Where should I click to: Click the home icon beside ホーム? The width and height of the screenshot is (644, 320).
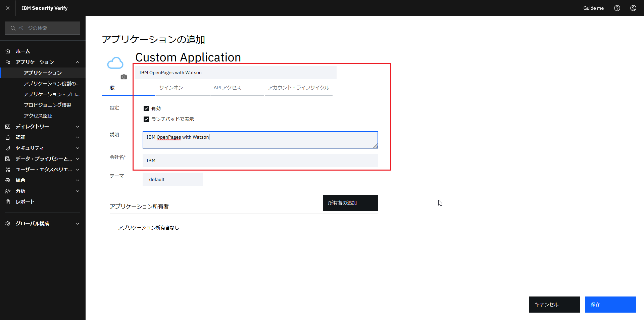click(x=8, y=51)
